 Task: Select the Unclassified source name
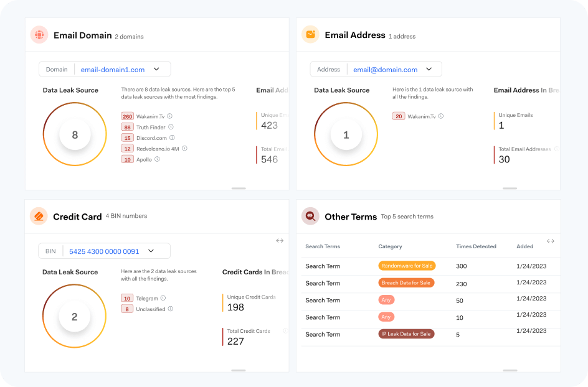pyautogui.click(x=151, y=309)
